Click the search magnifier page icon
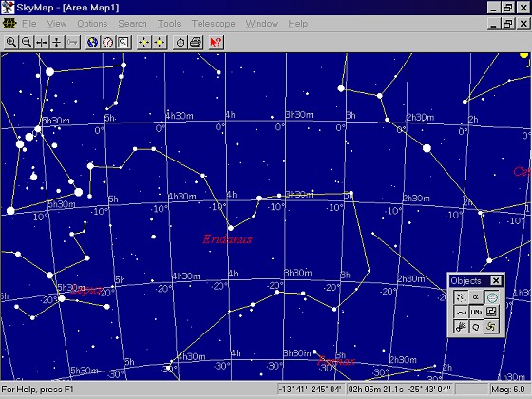 click(x=123, y=43)
